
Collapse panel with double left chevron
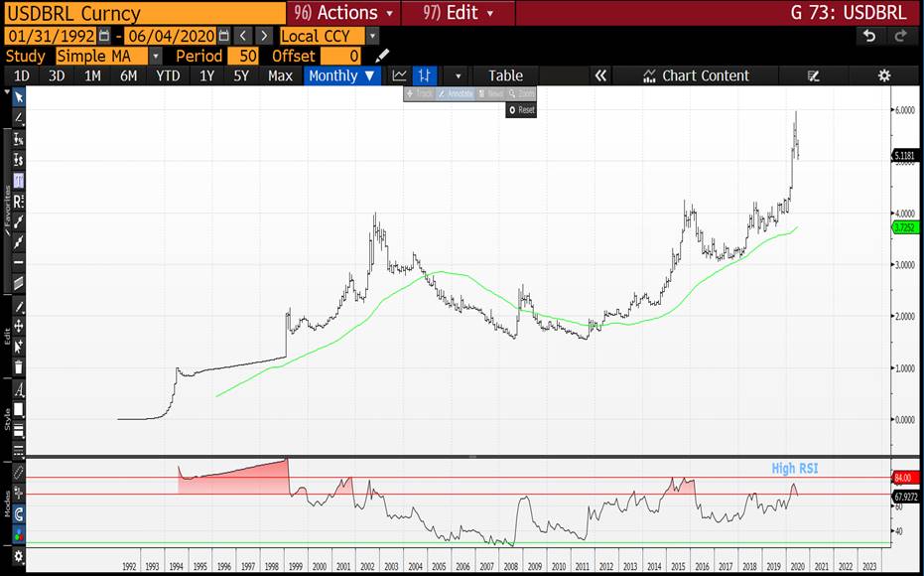(599, 75)
